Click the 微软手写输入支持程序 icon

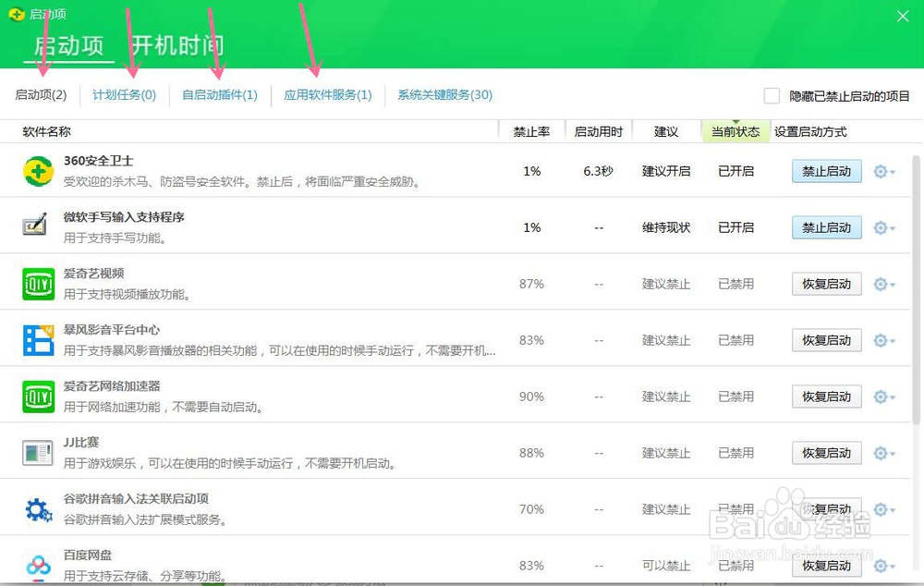pos(35,224)
